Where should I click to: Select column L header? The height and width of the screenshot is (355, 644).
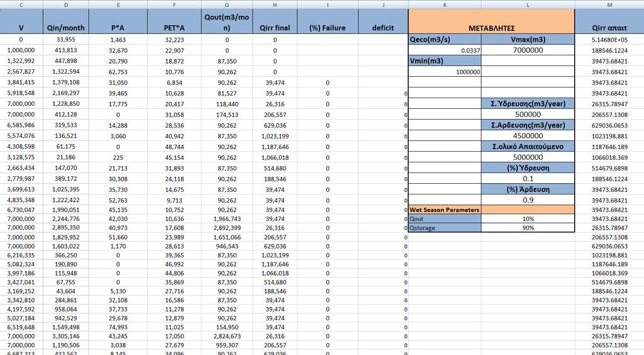coord(528,4)
